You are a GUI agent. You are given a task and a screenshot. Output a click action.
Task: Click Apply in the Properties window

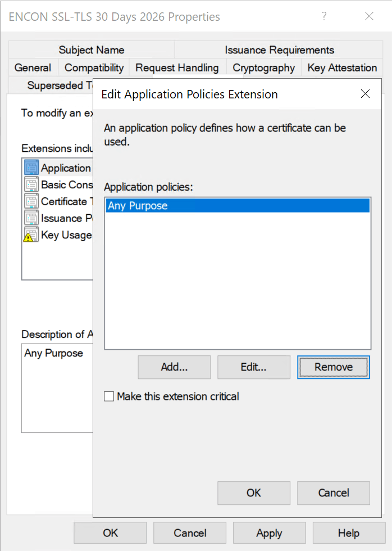point(269,532)
